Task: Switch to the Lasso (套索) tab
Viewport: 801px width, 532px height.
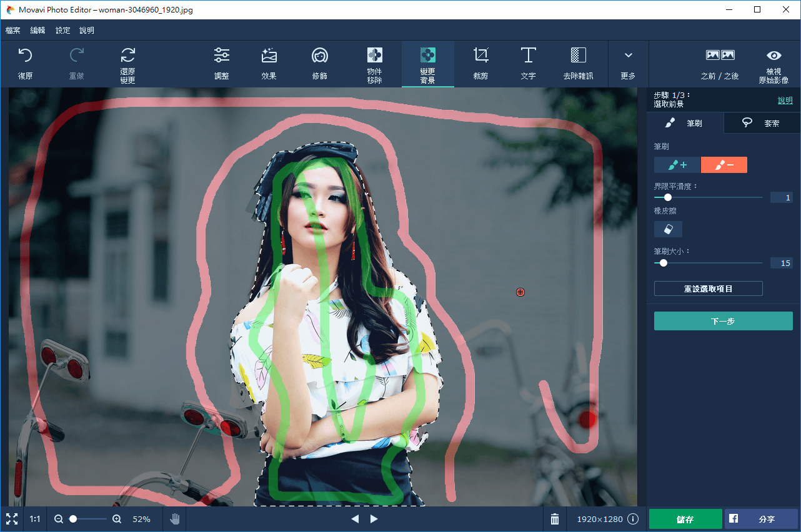Action: coord(761,123)
